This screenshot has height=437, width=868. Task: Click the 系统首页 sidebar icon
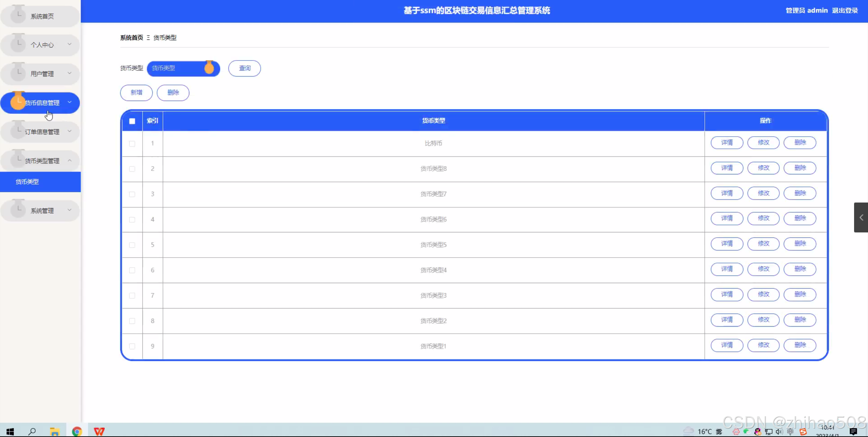(18, 15)
